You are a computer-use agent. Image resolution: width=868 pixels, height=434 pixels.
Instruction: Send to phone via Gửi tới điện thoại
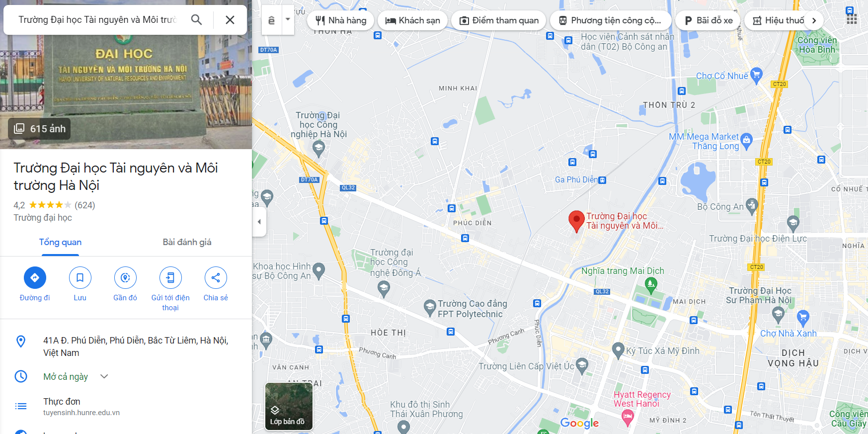tap(170, 277)
